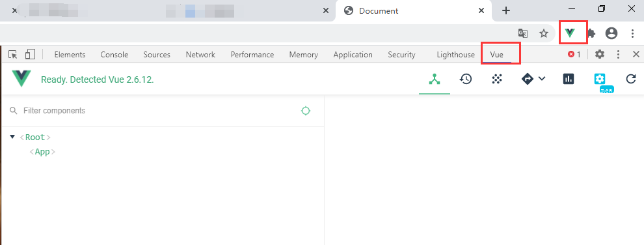Viewport: 644px width, 245px height.
Task: Click the red error count indicator
Action: click(574, 54)
